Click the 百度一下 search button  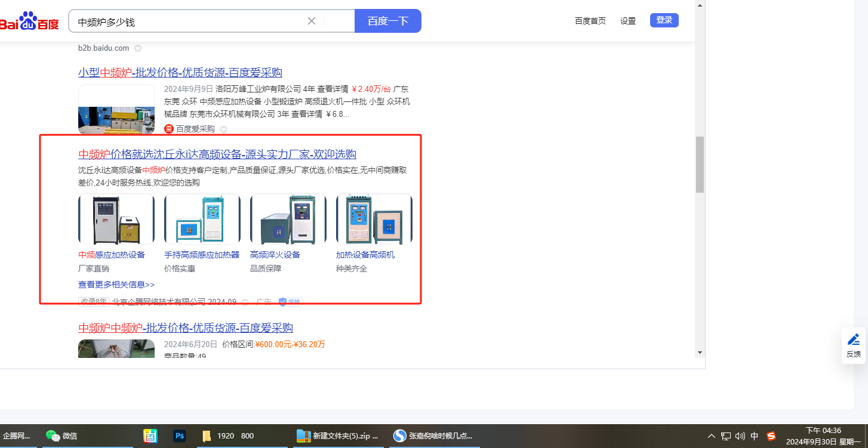(x=388, y=21)
